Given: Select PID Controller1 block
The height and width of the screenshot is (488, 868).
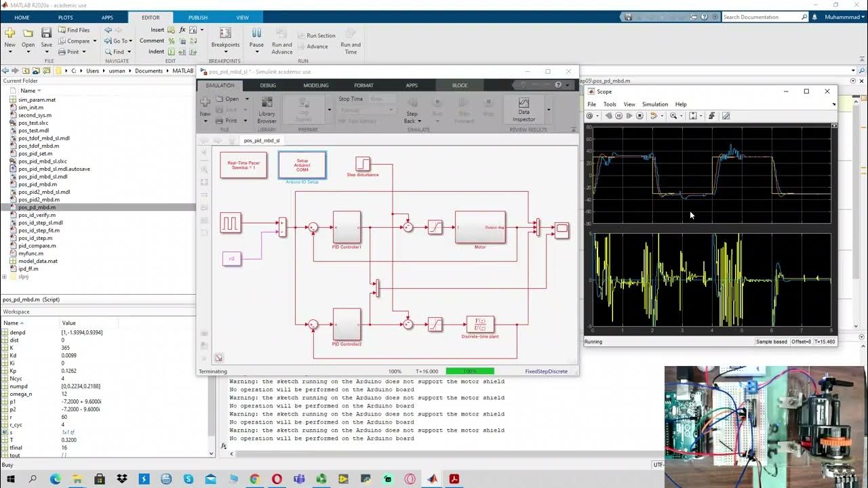Looking at the screenshot, I should coord(347,228).
